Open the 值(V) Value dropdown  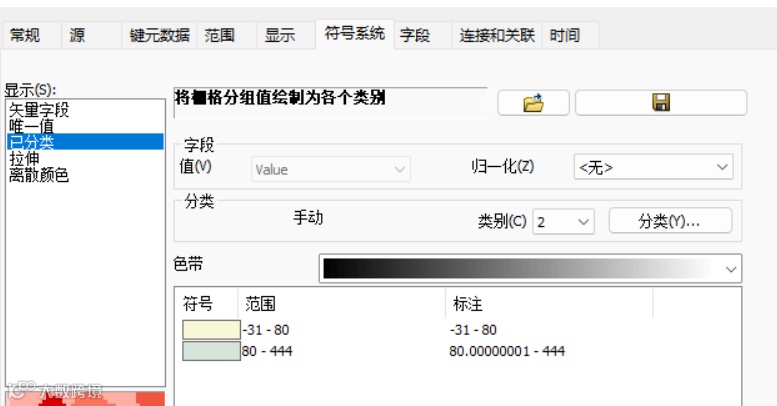pos(331,170)
